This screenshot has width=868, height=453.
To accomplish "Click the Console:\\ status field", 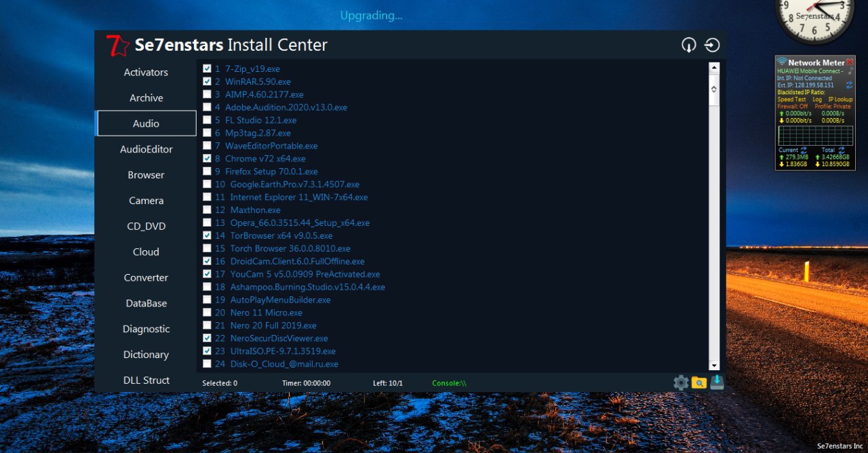I will (450, 383).
